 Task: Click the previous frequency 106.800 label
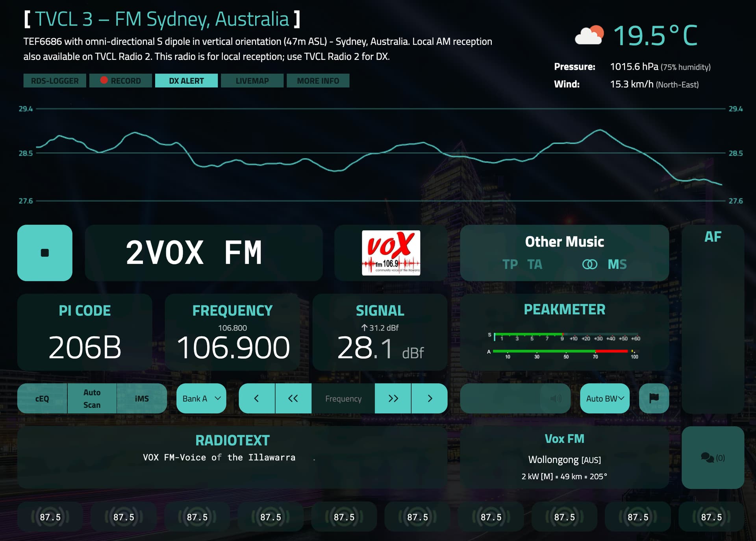coord(232,328)
